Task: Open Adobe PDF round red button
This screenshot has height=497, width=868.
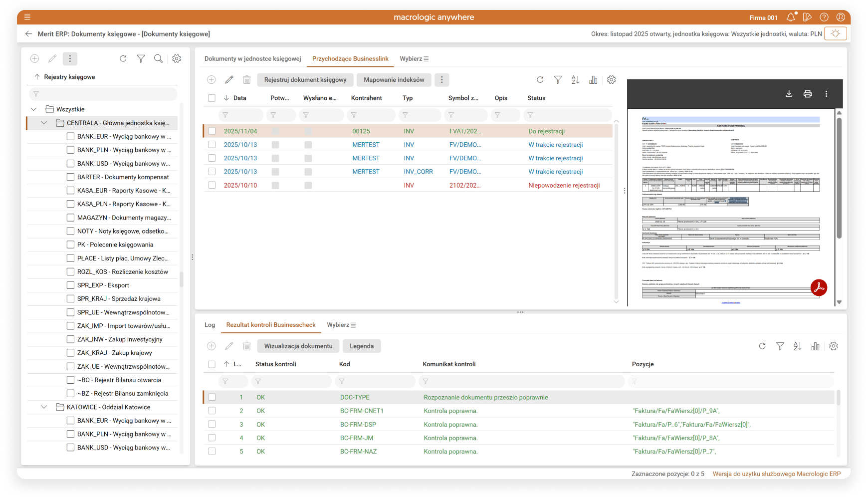Action: pyautogui.click(x=819, y=287)
